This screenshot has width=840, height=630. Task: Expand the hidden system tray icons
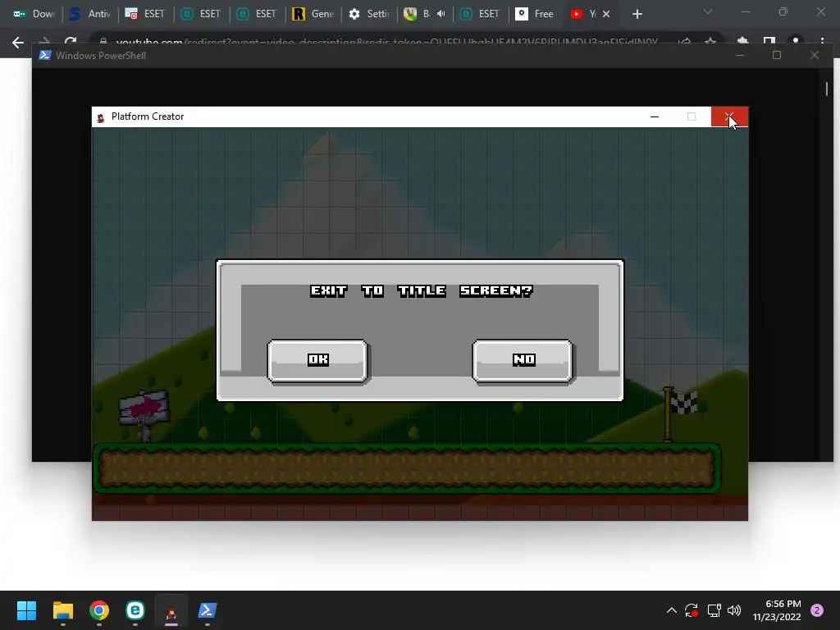tap(671, 610)
